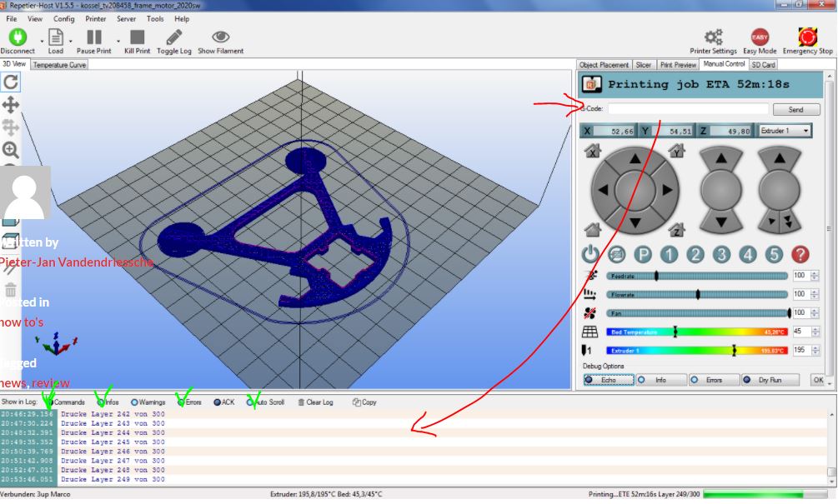Click the Kill Print stop icon
The image size is (838, 504).
point(137,37)
